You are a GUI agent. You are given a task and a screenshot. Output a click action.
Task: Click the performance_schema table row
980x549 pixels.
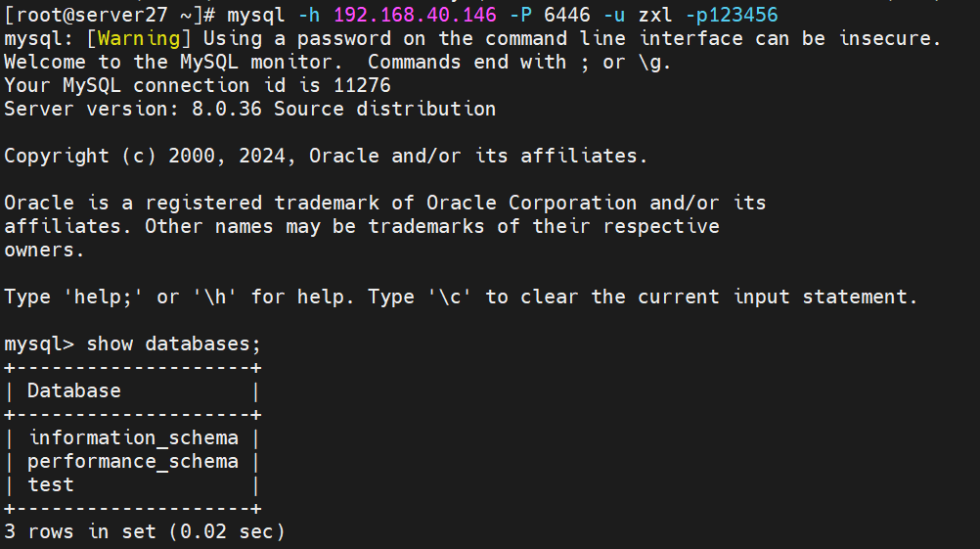coord(132,462)
